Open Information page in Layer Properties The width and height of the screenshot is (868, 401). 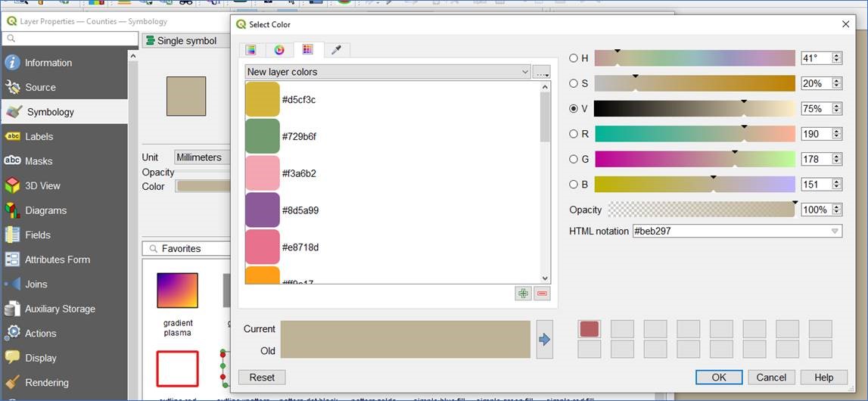pos(64,63)
